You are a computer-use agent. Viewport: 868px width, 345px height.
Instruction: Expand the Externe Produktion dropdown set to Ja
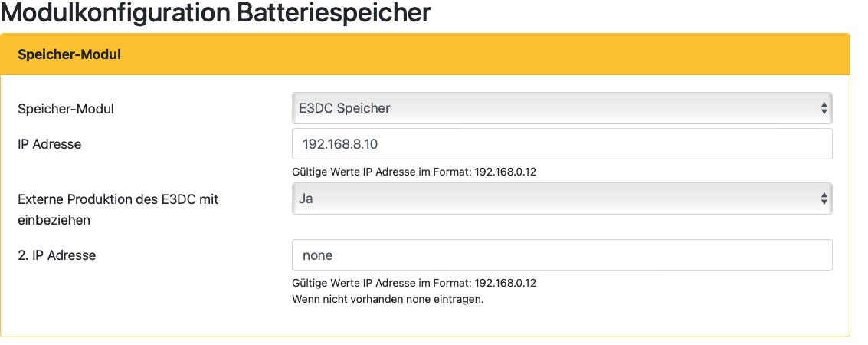coord(562,199)
